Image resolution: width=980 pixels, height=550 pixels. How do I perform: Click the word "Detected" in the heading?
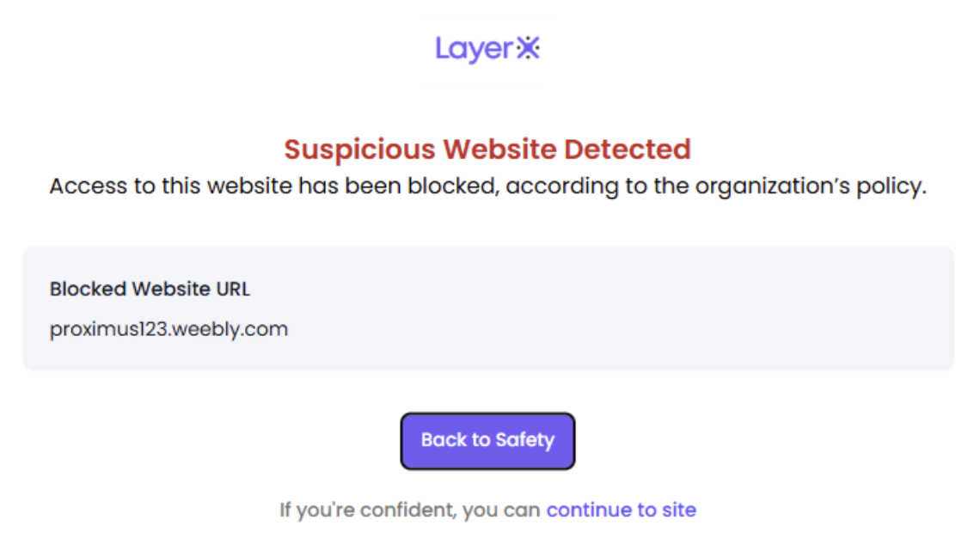(x=628, y=150)
